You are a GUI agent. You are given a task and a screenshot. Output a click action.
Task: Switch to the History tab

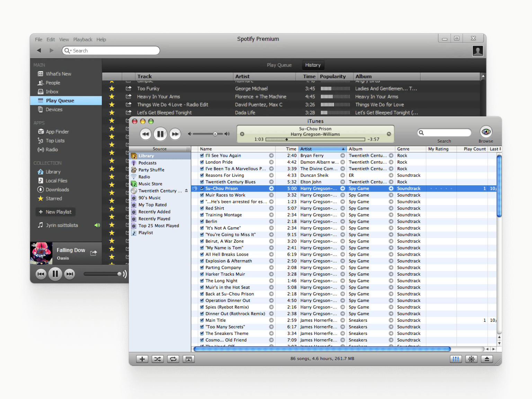point(313,65)
